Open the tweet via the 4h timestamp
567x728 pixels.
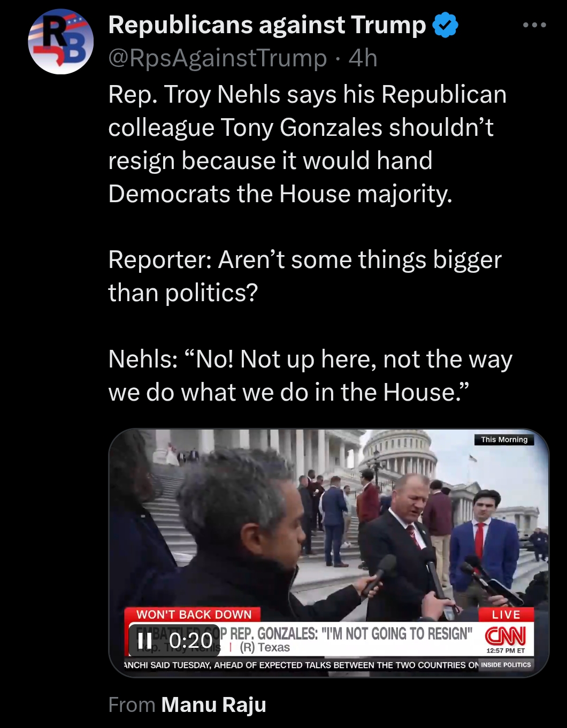pos(363,58)
